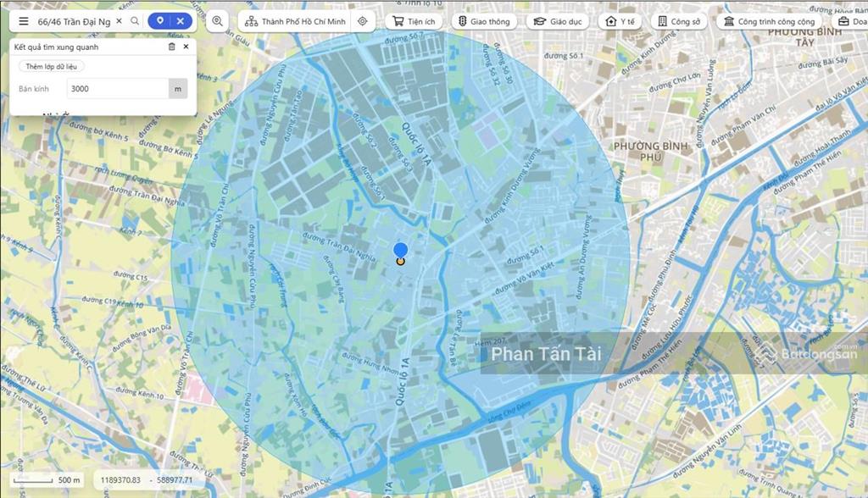Click into the '66/46 Trần Đại Ng' search field
The width and height of the screenshot is (868, 498).
pyautogui.click(x=75, y=21)
